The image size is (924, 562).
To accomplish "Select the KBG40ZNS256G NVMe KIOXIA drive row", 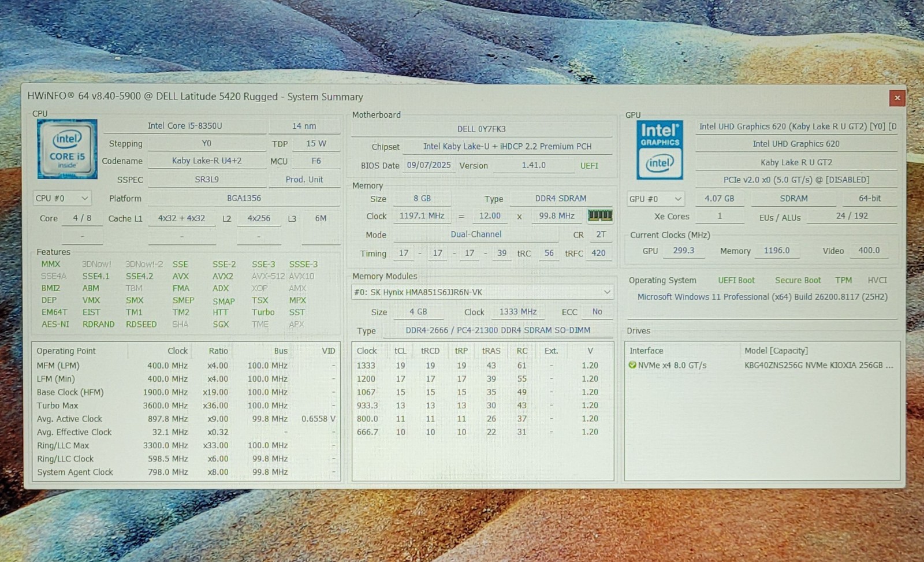I will [x=761, y=365].
